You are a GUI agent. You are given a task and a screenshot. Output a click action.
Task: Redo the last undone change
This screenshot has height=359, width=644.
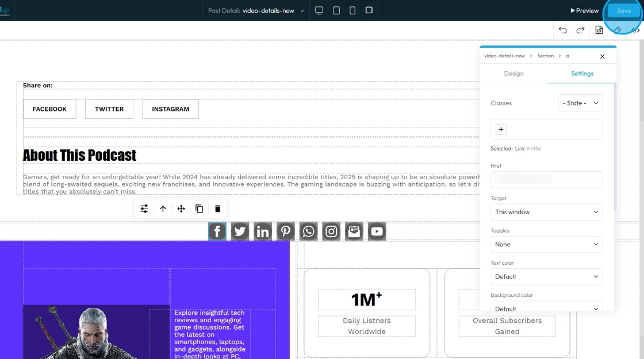[x=580, y=30]
